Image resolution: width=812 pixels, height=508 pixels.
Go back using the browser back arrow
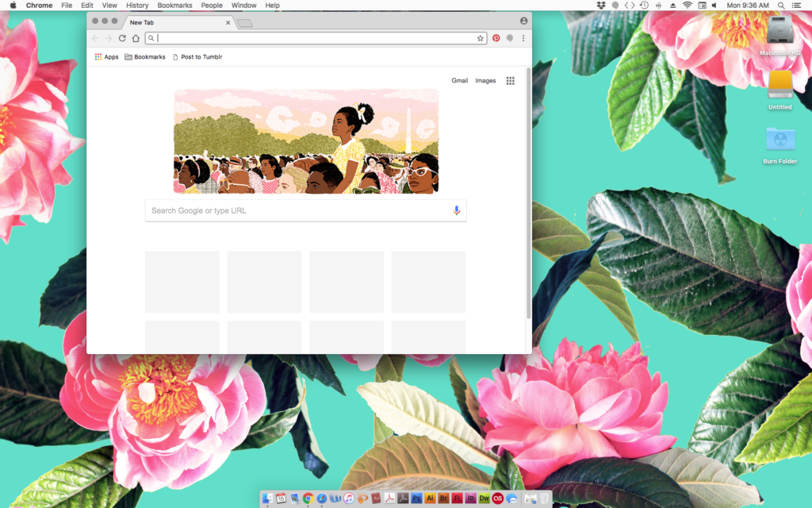tap(95, 38)
